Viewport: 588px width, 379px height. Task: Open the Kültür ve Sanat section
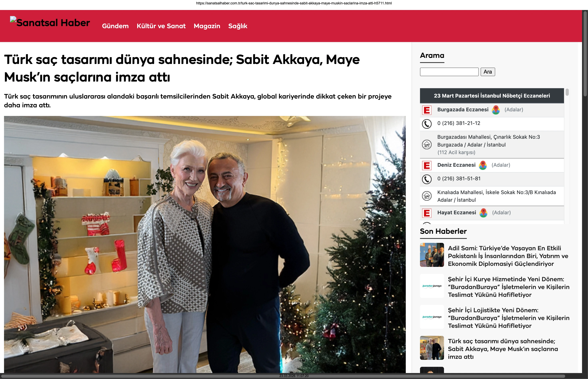(161, 26)
